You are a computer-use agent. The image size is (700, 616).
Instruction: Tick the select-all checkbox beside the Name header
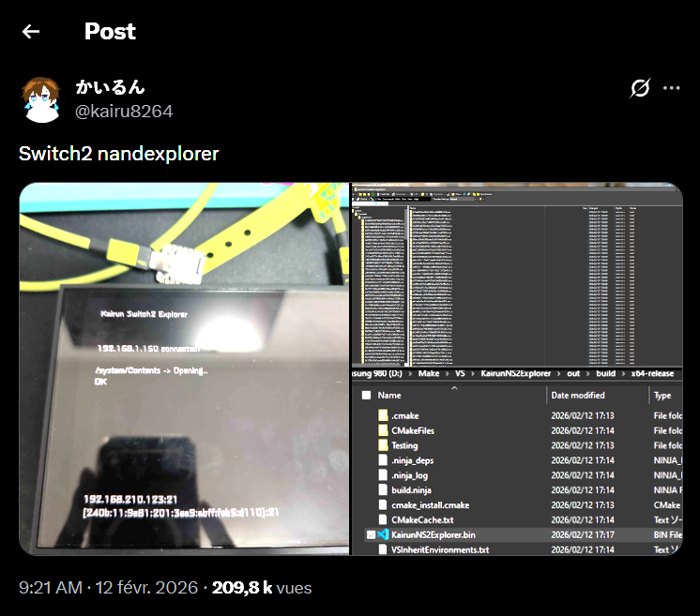pyautogui.click(x=367, y=396)
